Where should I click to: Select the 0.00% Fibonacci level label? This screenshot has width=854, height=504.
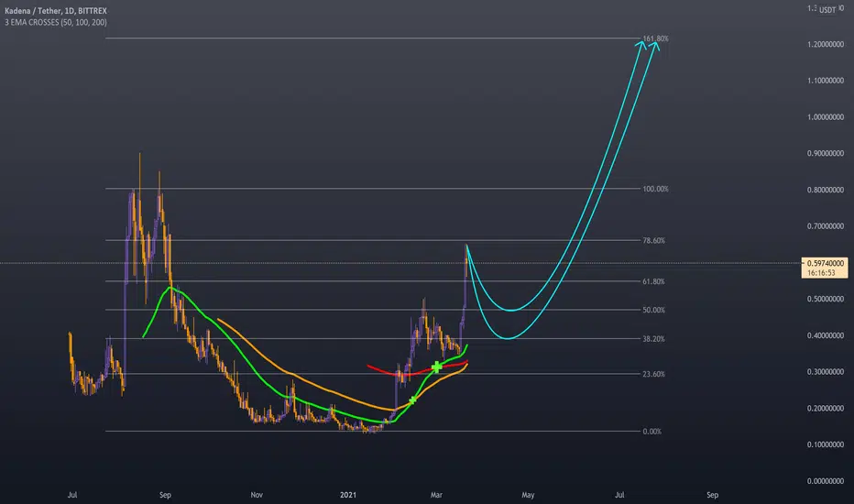[652, 432]
